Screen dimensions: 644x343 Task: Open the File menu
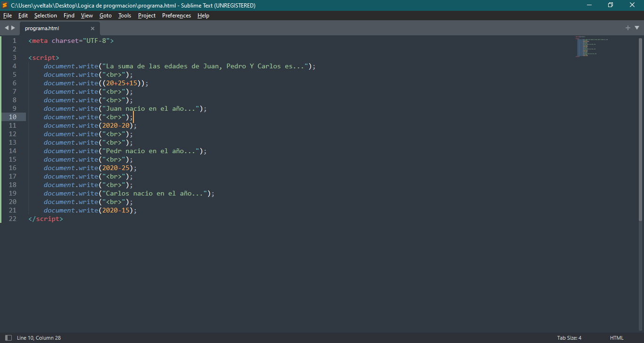(x=8, y=16)
